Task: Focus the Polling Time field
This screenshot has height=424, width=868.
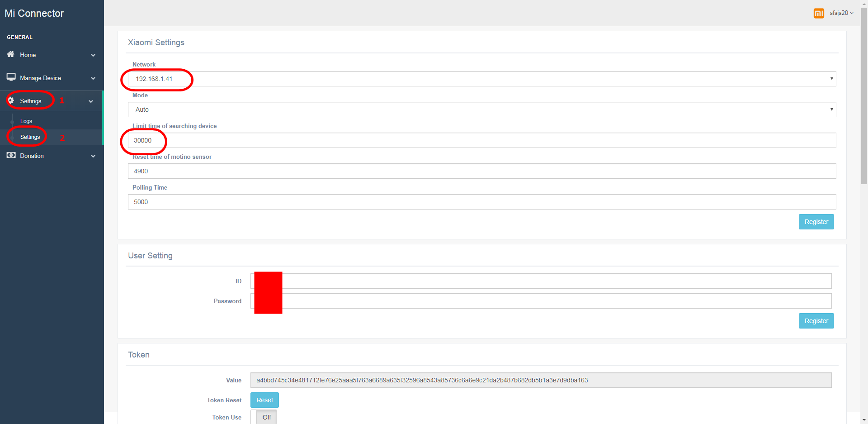Action: tap(482, 202)
